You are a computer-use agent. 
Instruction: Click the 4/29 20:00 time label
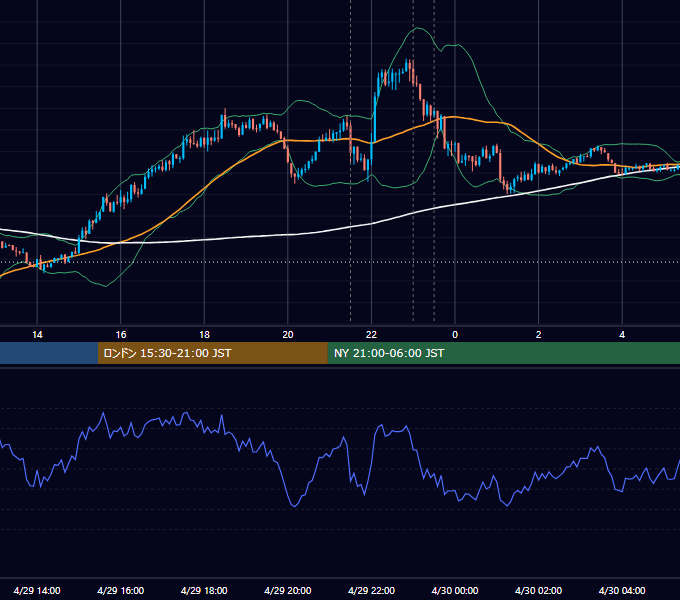click(288, 590)
